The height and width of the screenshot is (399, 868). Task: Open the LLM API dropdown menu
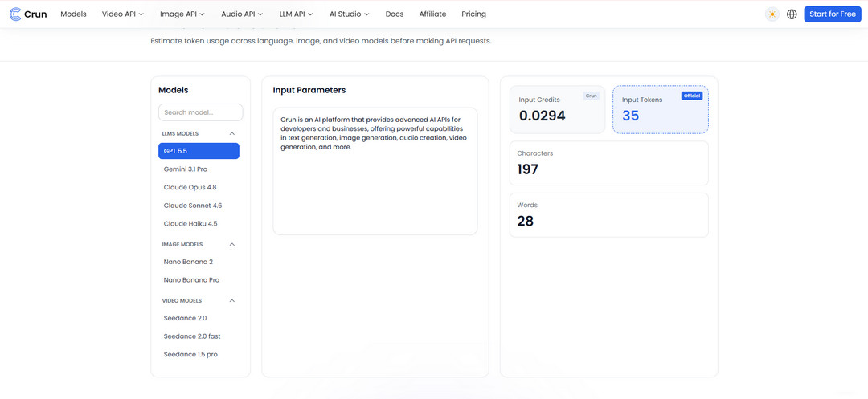(x=296, y=14)
